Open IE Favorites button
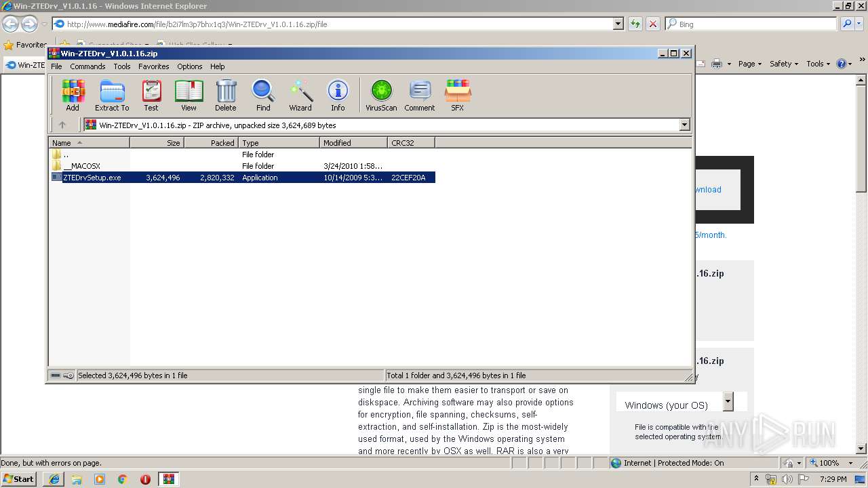The image size is (868, 488). click(26, 45)
